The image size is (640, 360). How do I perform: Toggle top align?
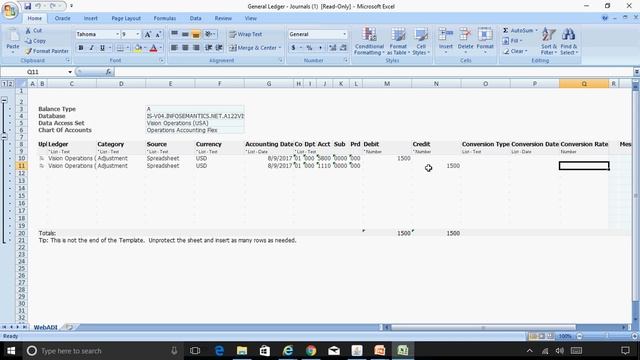(174, 34)
